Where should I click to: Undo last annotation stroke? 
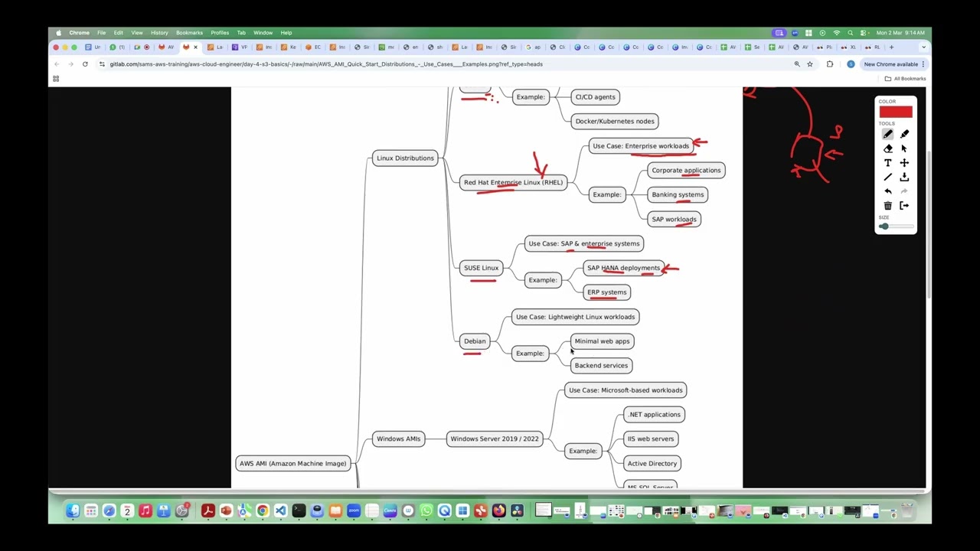pos(887,191)
